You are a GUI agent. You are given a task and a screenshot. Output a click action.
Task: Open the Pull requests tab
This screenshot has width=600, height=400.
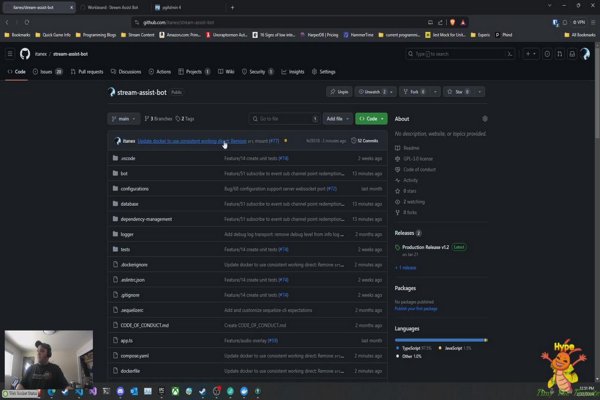point(87,72)
